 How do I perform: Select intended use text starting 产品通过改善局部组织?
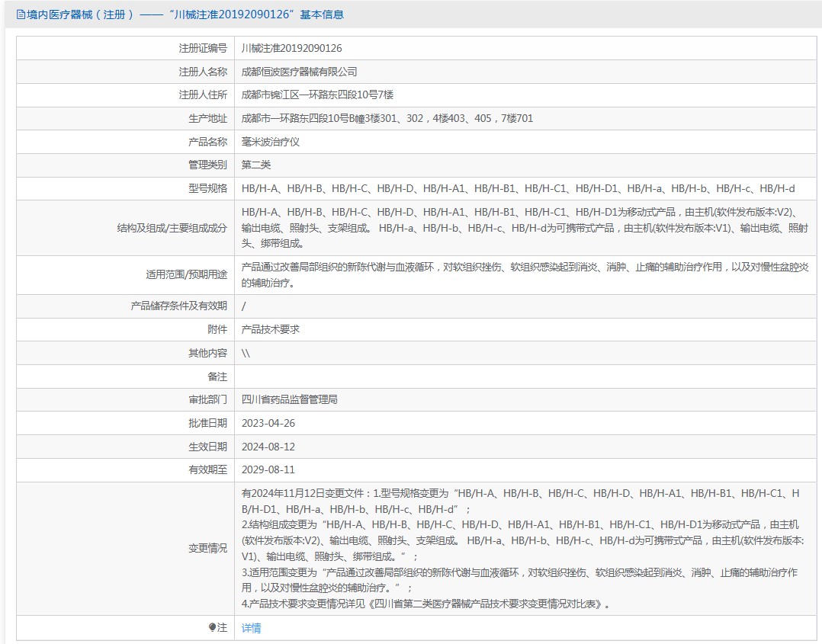pyautogui.click(x=525, y=274)
